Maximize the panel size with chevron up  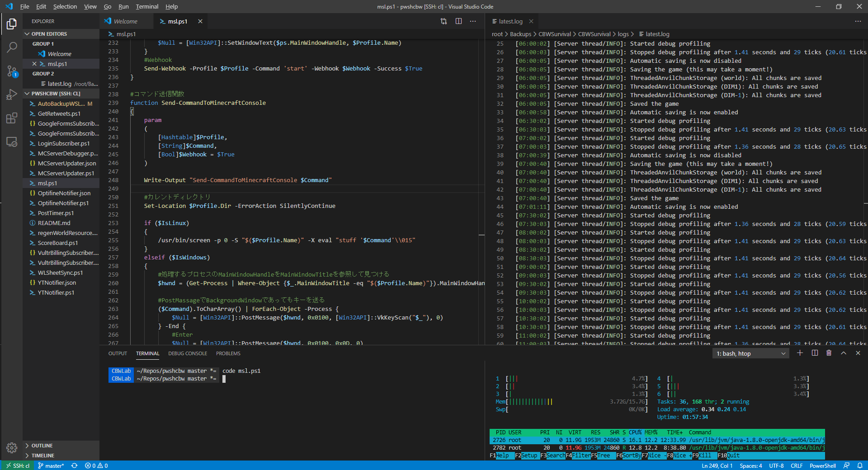click(x=843, y=353)
